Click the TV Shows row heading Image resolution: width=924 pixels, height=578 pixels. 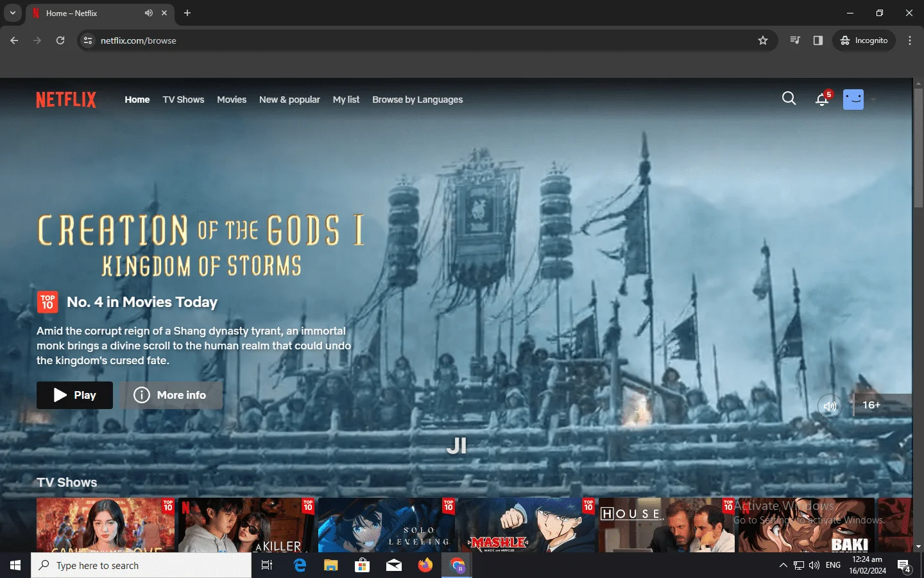(x=67, y=482)
